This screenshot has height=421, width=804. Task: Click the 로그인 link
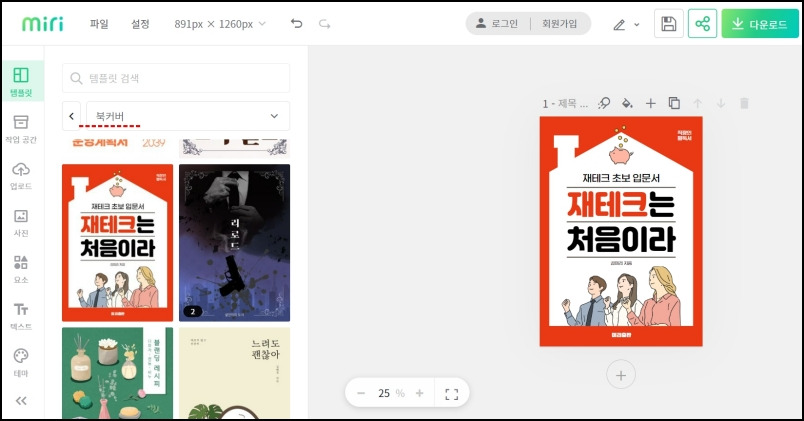coord(497,24)
